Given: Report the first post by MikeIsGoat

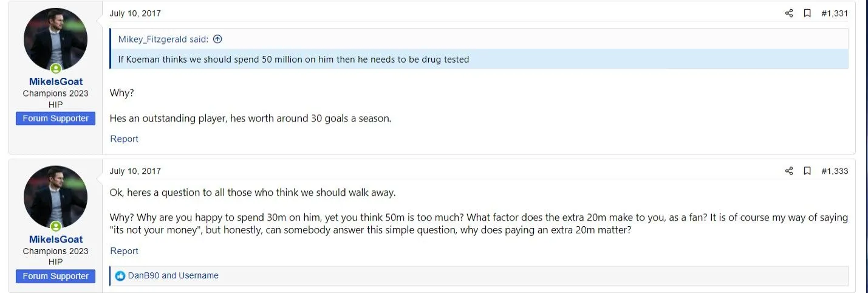Looking at the screenshot, I should pos(124,139).
